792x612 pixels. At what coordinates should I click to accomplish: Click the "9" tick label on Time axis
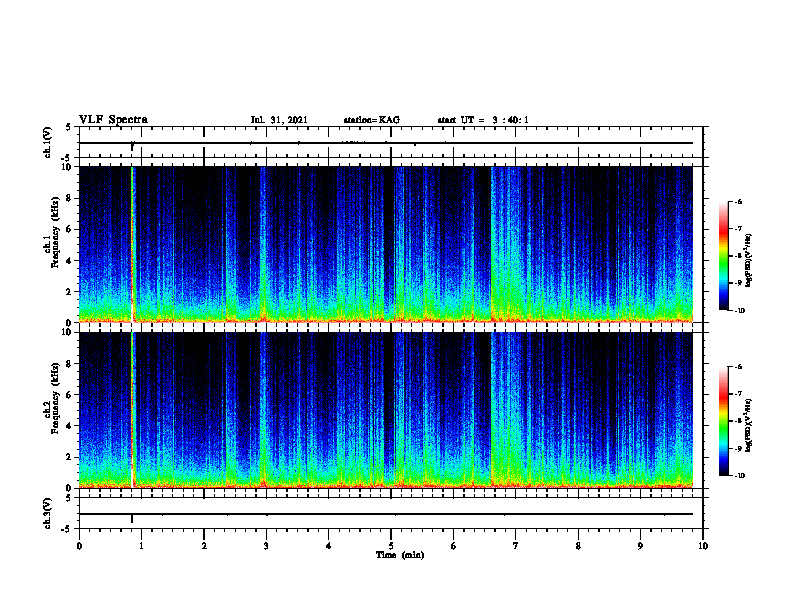tap(640, 546)
